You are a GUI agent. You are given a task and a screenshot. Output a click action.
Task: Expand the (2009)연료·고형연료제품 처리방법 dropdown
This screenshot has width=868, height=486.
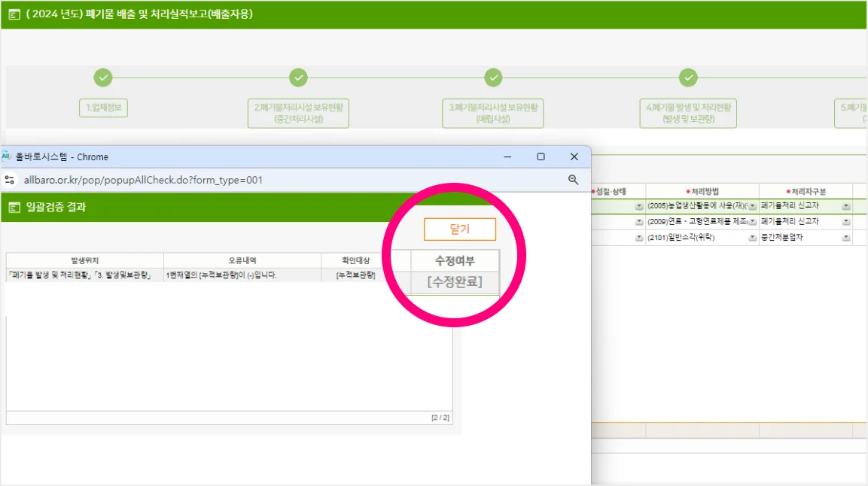pyautogui.click(x=752, y=222)
